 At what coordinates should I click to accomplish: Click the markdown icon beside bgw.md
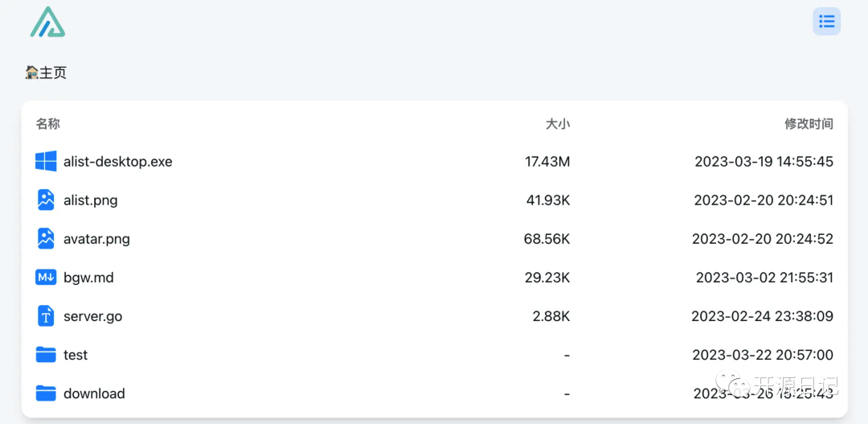pos(46,278)
